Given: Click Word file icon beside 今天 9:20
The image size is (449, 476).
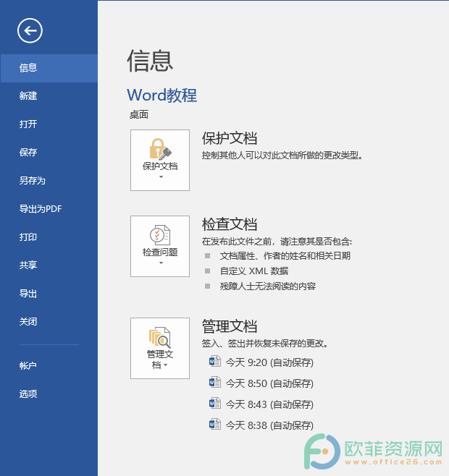Looking at the screenshot, I should (215, 361).
